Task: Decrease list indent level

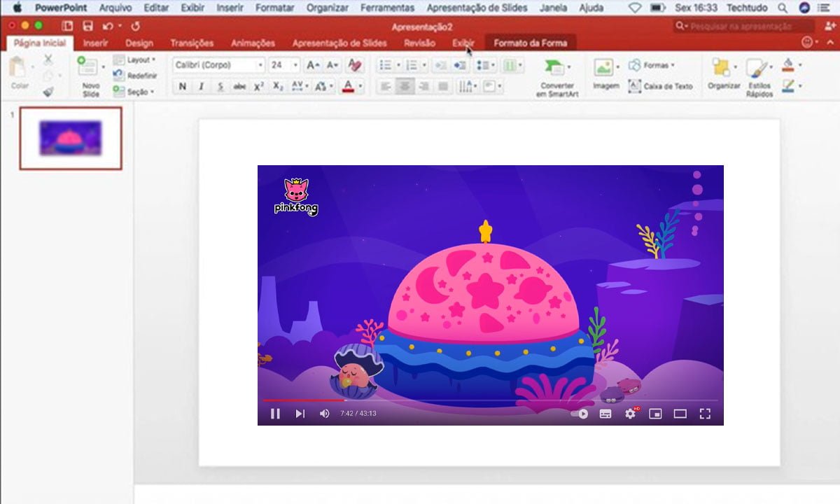Action: tap(440, 65)
